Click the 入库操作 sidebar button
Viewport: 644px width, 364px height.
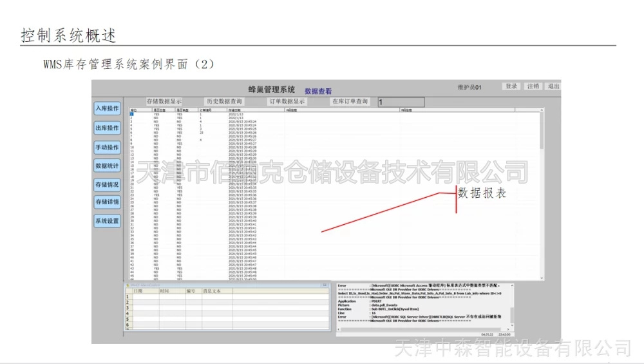point(107,108)
